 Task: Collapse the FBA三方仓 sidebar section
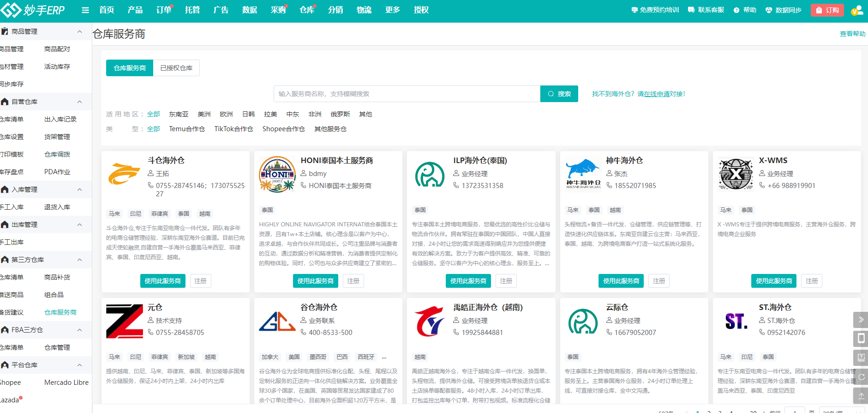pos(79,330)
